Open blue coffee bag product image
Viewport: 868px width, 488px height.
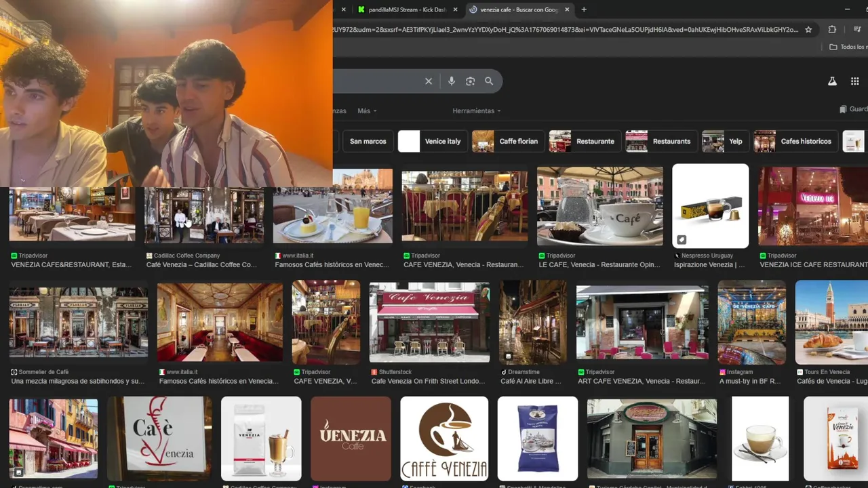click(538, 439)
